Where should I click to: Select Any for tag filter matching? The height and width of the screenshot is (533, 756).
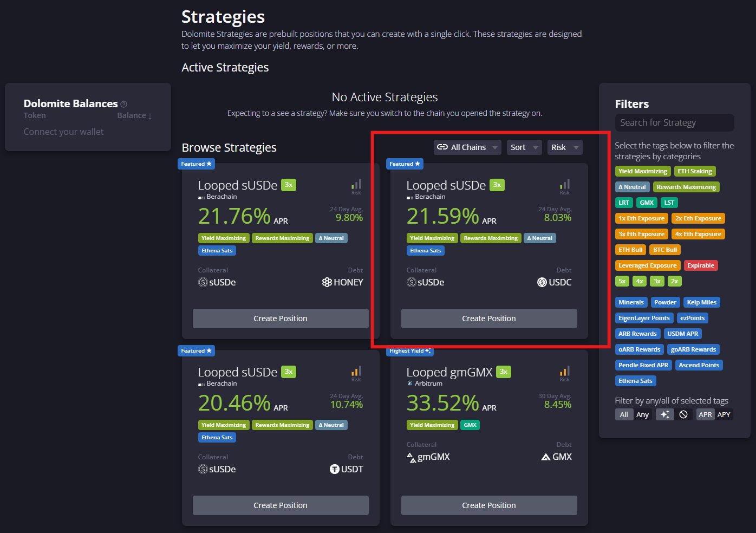[642, 414]
